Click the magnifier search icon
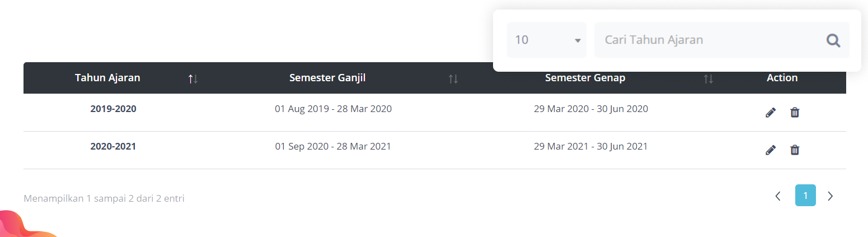868x237 pixels. tap(833, 40)
